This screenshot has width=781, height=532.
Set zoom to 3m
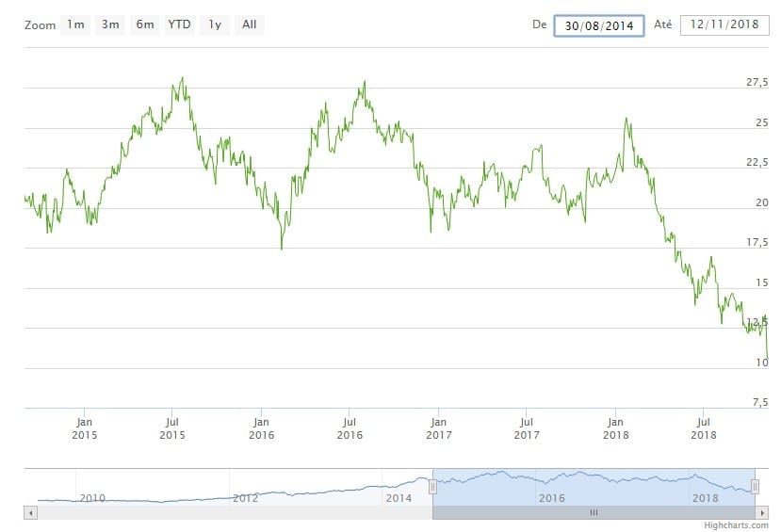click(110, 24)
